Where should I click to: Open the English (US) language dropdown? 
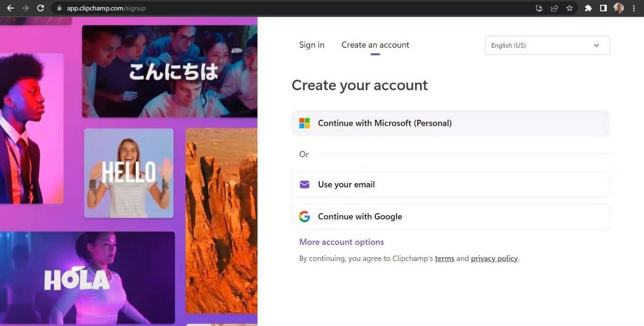pos(546,45)
